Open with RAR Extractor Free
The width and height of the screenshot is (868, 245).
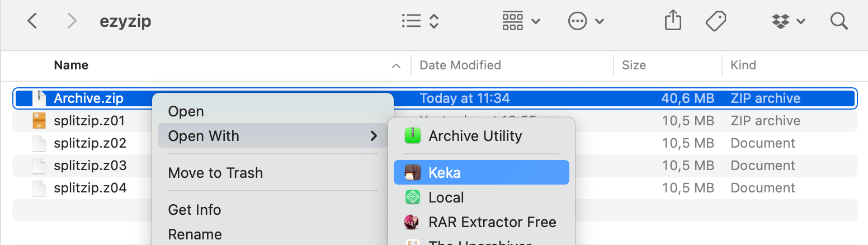coord(482,222)
